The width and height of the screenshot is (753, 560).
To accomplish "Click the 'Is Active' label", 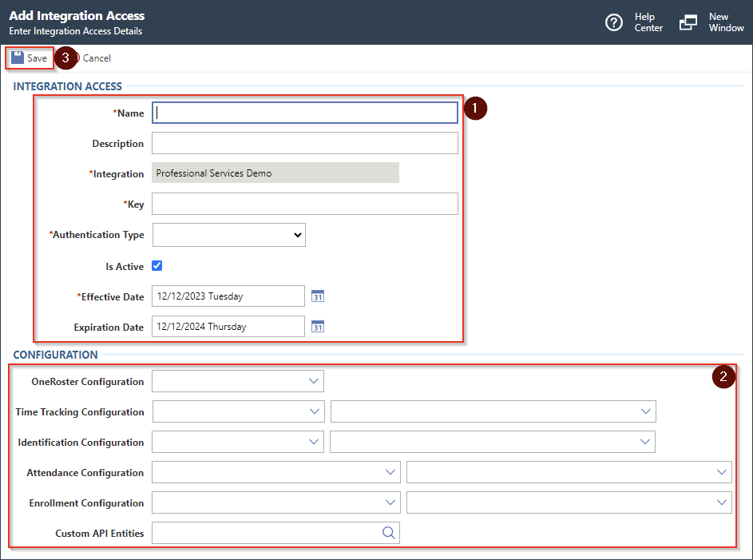I will click(x=125, y=267).
